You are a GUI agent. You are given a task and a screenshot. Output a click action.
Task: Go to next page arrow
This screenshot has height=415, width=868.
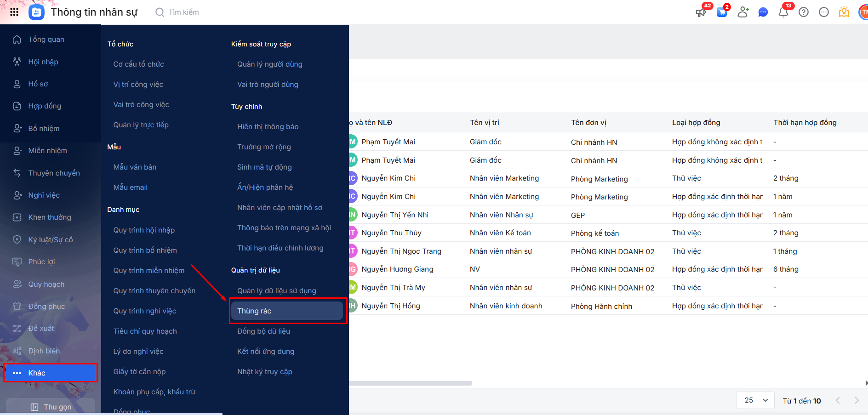click(x=857, y=400)
